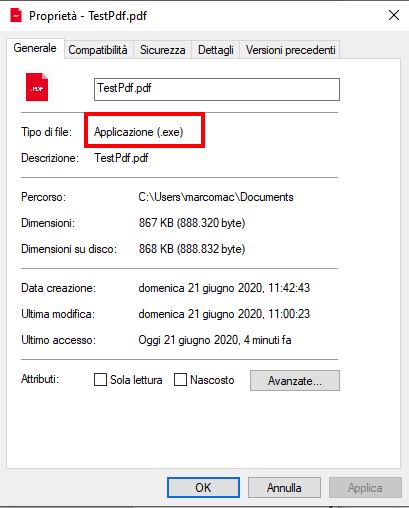
Task: Enable the Sola lettura checkbox
Action: click(x=100, y=380)
